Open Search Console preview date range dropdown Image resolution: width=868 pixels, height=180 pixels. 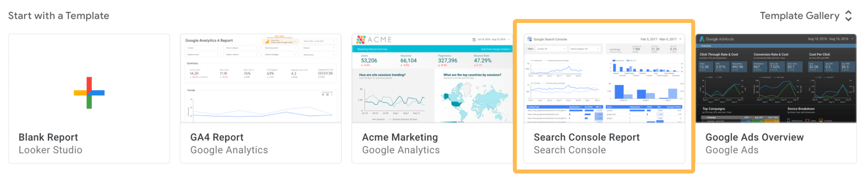coord(680,39)
